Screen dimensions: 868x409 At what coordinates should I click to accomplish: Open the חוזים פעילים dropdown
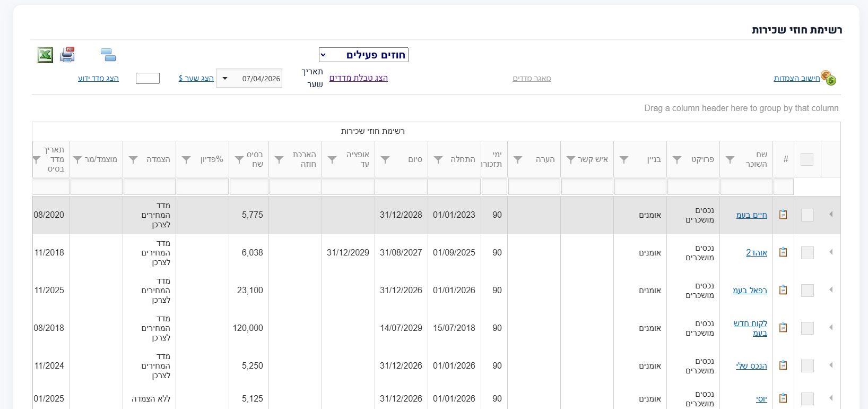tap(363, 55)
